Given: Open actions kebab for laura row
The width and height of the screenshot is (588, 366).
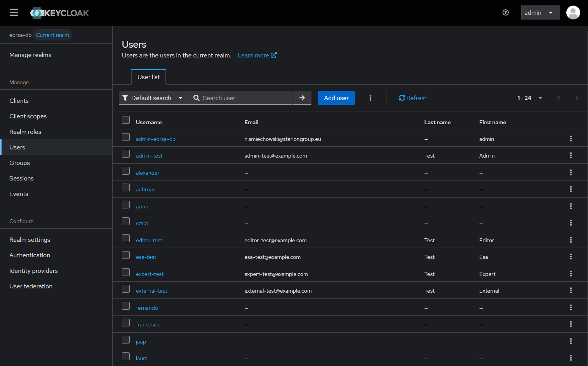Looking at the screenshot, I should (571, 358).
